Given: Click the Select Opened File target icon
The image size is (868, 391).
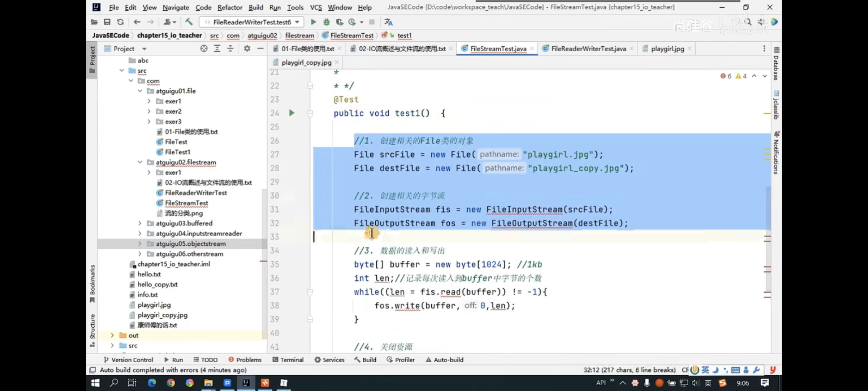Looking at the screenshot, I should point(204,49).
